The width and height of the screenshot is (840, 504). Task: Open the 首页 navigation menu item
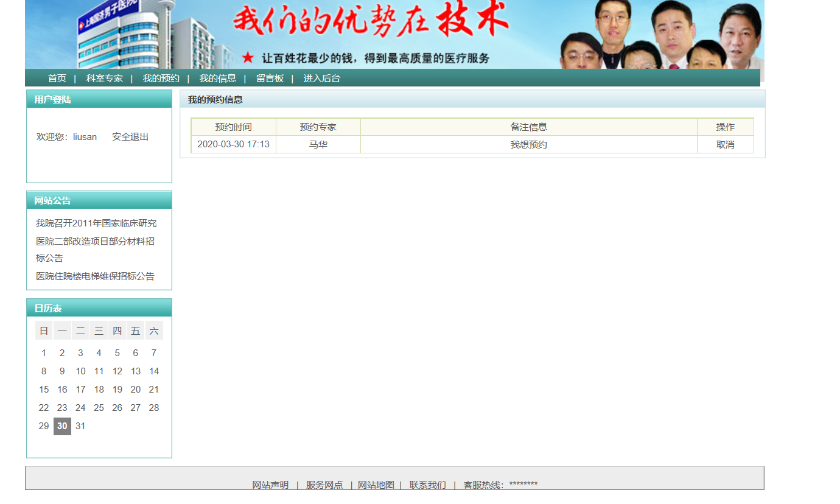(57, 79)
